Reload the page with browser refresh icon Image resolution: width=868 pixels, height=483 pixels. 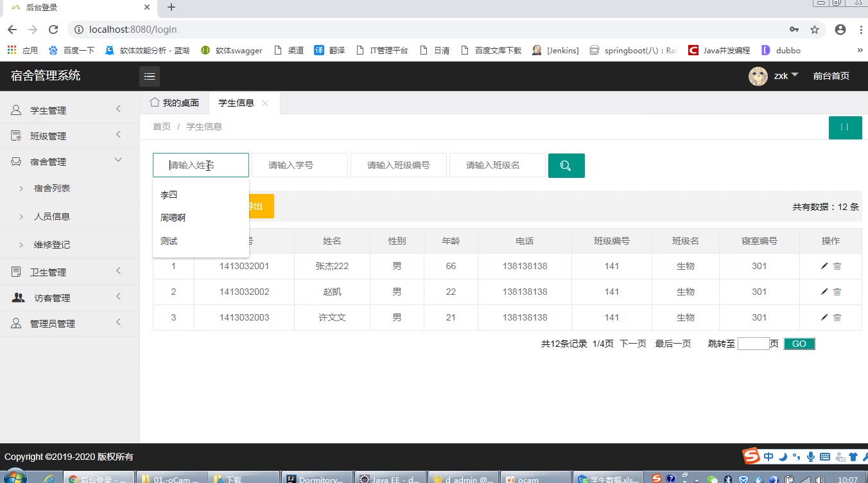coord(53,30)
